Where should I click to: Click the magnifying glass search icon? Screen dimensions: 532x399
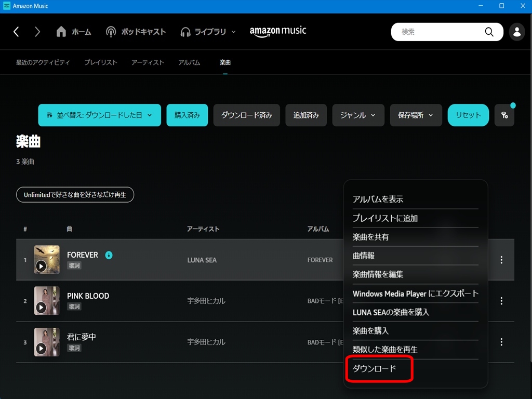(x=489, y=32)
